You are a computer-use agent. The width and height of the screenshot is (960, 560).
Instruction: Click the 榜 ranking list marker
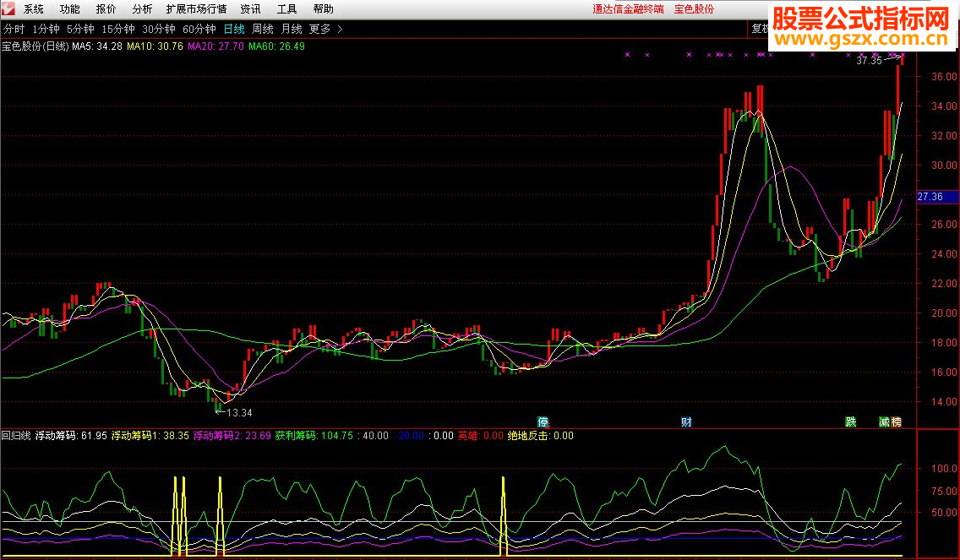point(897,421)
